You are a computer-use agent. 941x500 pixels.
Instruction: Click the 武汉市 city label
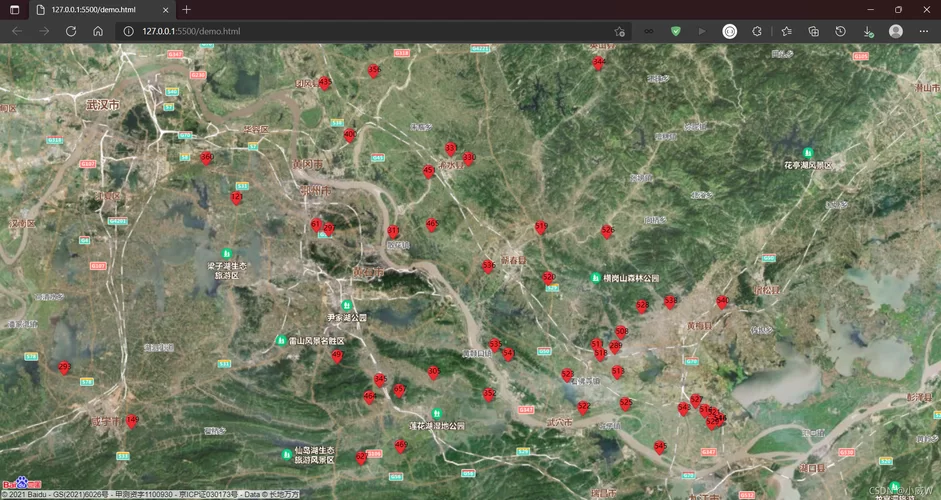point(103,105)
